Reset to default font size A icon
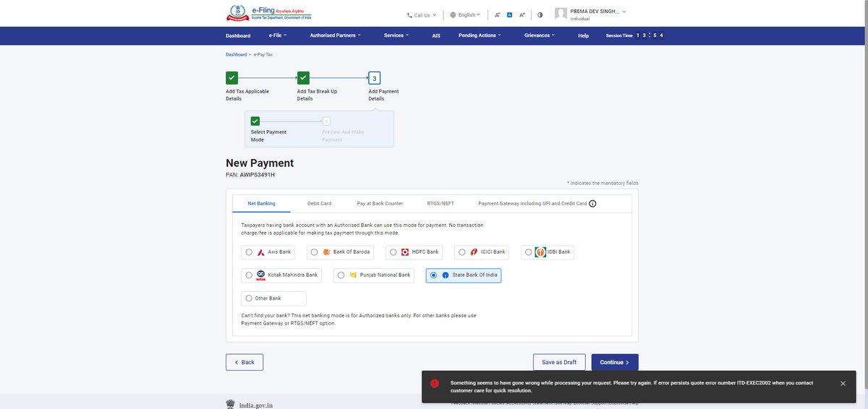This screenshot has width=868, height=409. tap(509, 14)
